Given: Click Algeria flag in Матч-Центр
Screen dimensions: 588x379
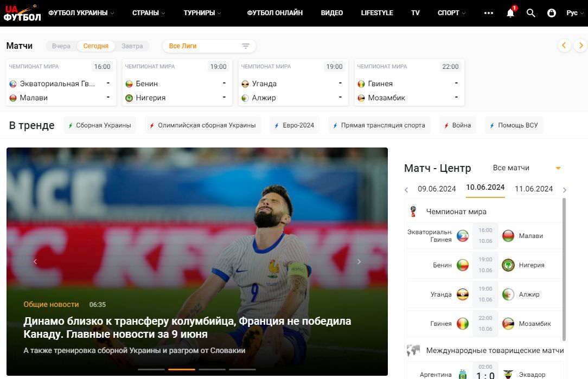Looking at the screenshot, I should [508, 294].
